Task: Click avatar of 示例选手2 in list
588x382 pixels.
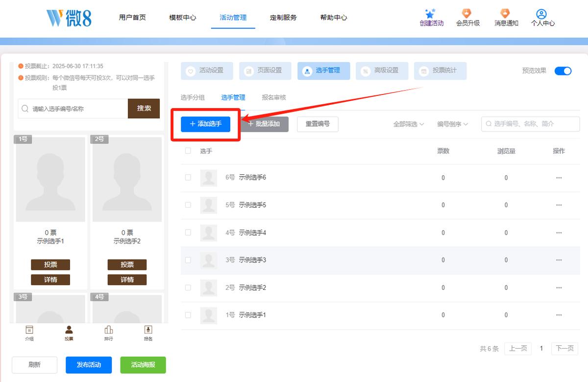Action: pyautogui.click(x=209, y=287)
